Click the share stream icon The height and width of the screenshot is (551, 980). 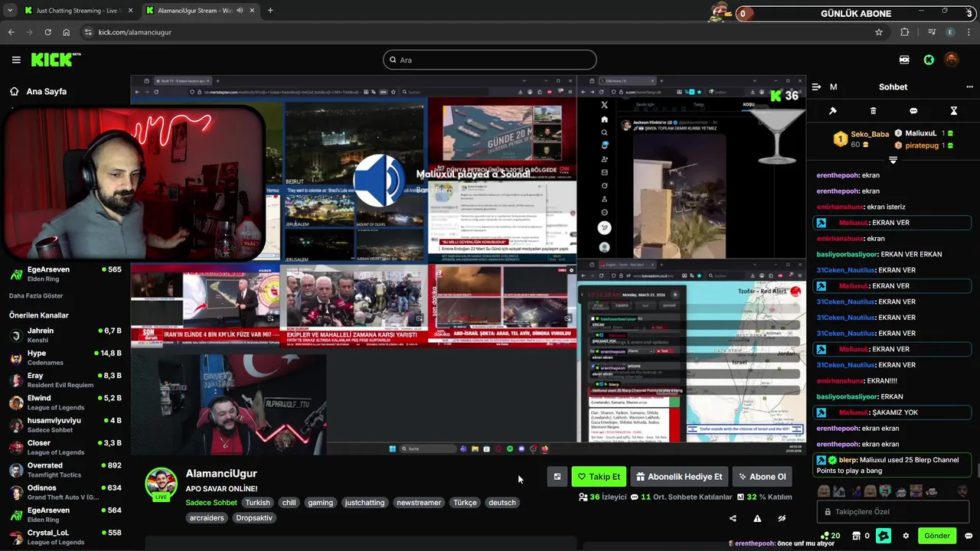[x=733, y=518]
